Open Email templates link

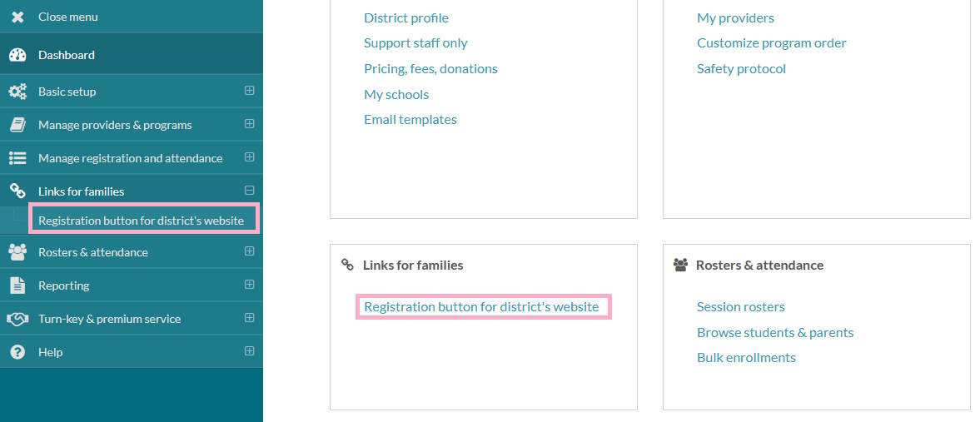[x=410, y=119]
